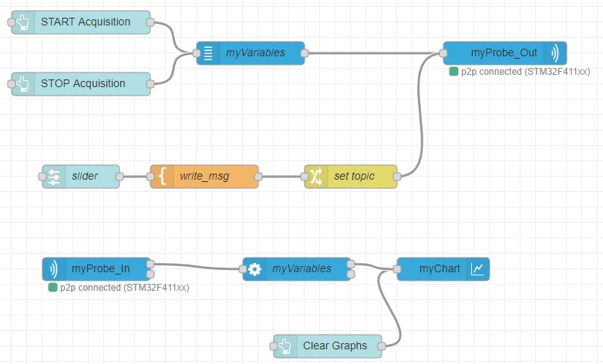Click the STOP Acquisition node's hand icon

coord(23,84)
